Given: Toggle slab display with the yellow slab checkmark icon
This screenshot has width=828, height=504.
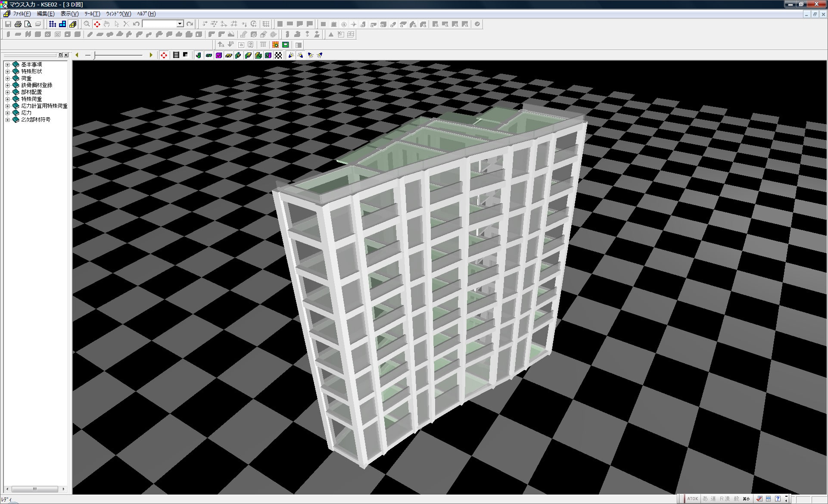Looking at the screenshot, I should point(228,55).
